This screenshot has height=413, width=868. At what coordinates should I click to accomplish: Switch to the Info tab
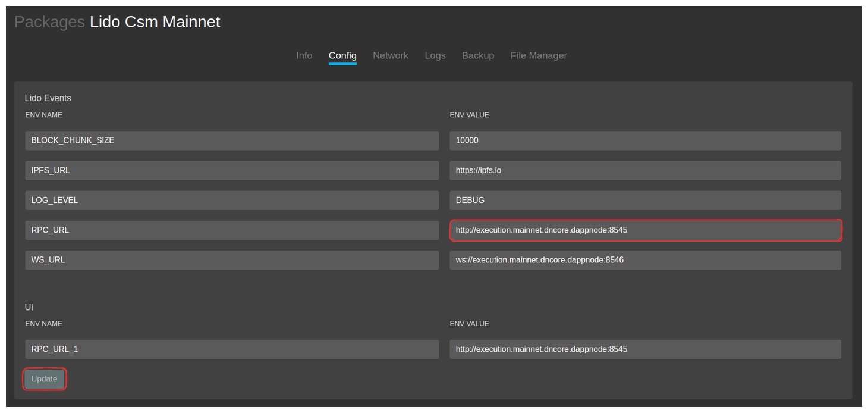click(304, 55)
